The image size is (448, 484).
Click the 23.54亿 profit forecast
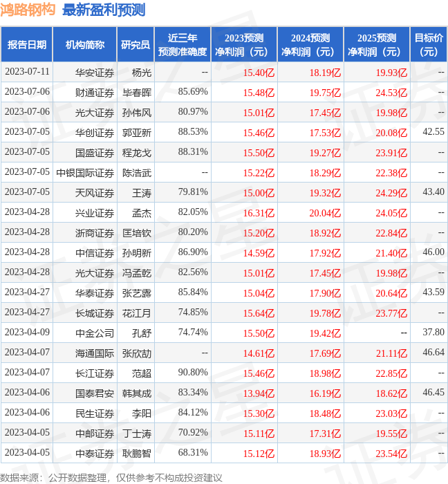coord(391,454)
